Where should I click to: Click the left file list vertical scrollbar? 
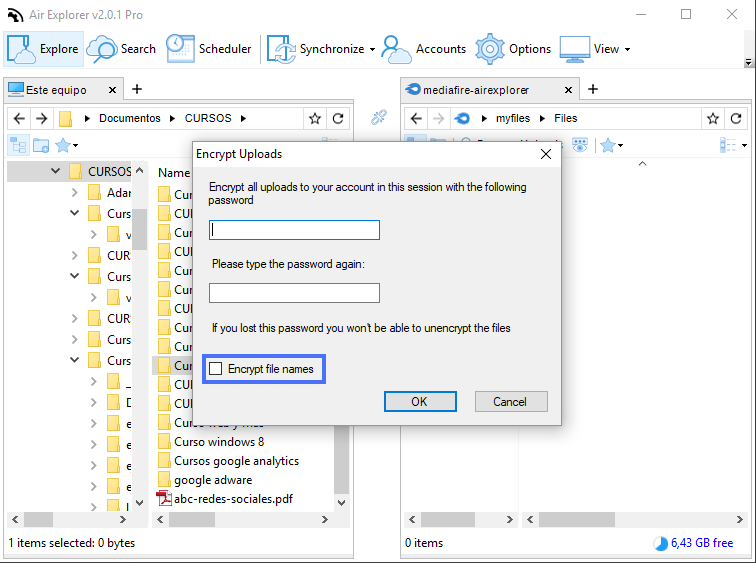coord(341,460)
